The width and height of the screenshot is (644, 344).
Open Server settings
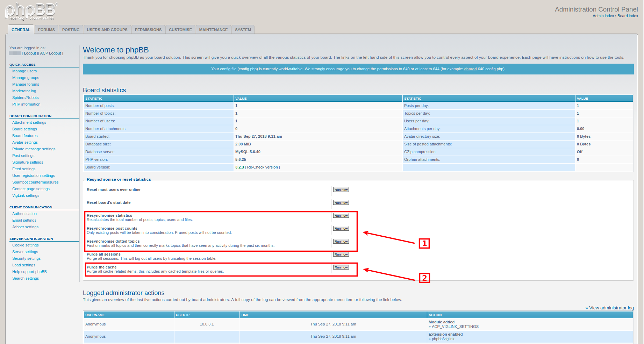click(x=25, y=252)
